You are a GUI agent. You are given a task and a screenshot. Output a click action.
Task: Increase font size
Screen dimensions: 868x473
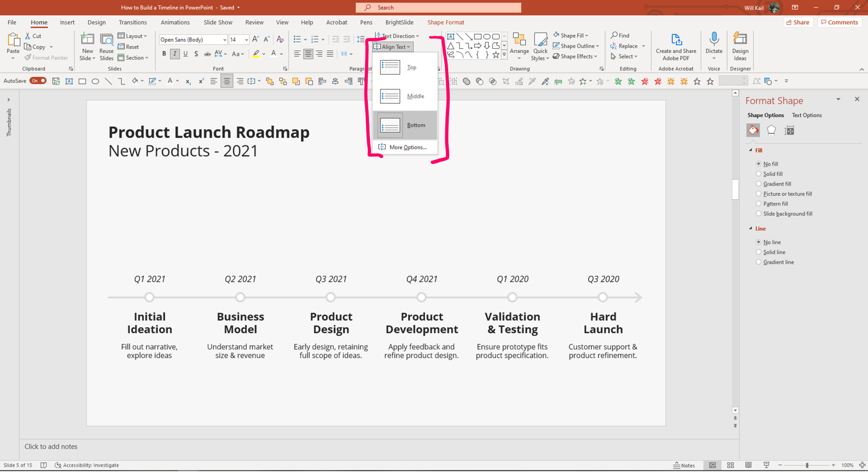[x=256, y=39]
